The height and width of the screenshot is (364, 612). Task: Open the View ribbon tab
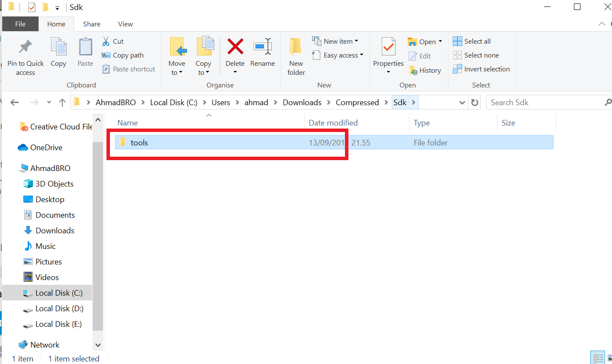coord(125,24)
